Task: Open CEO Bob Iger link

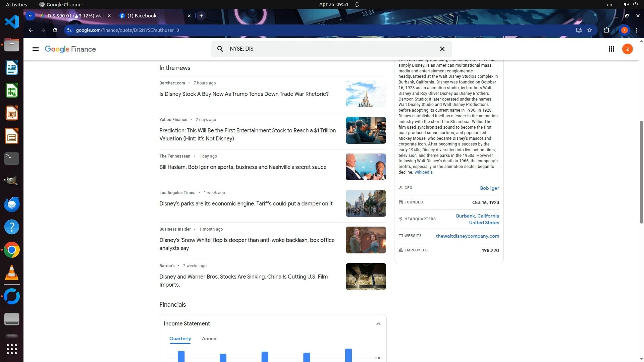Action: [x=489, y=188]
